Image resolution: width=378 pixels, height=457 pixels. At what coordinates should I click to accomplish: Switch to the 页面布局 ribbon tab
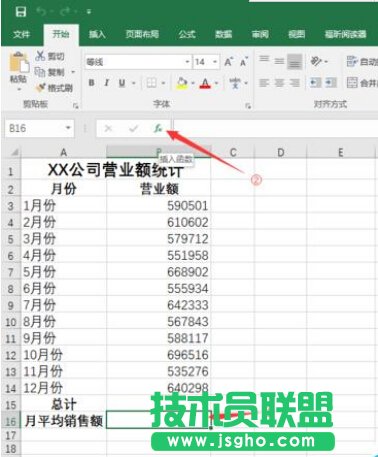pyautogui.click(x=142, y=34)
